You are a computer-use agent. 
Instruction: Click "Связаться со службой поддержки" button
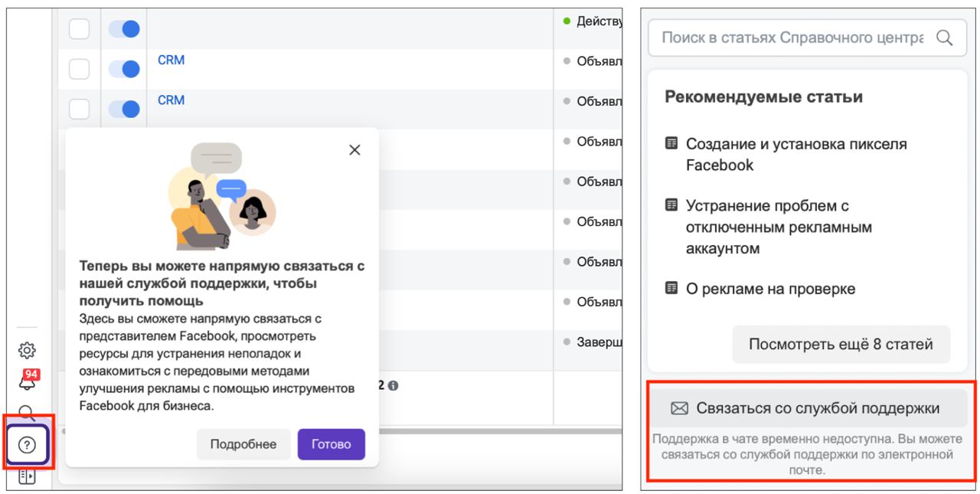click(x=807, y=408)
